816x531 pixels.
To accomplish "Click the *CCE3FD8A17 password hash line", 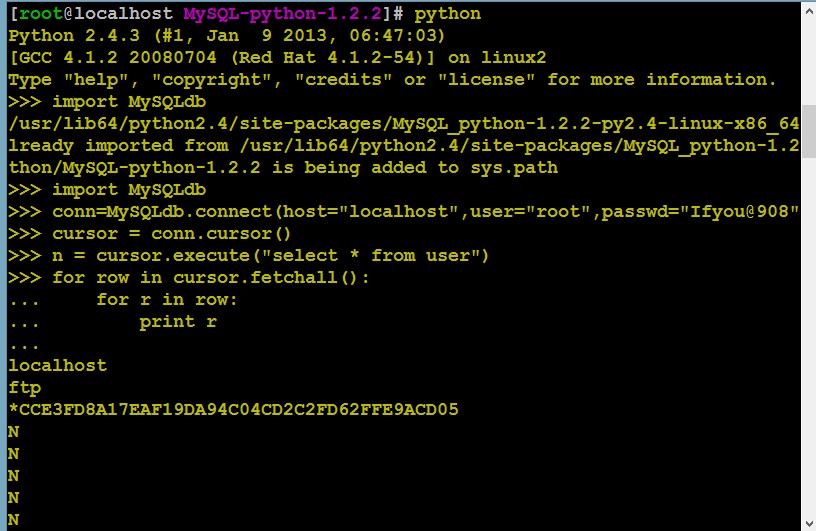I will pos(234,410).
